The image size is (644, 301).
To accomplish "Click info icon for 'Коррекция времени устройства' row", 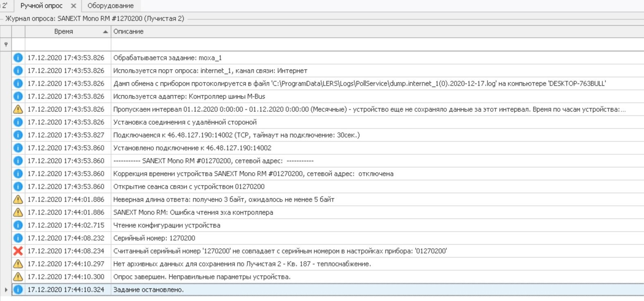I will pyautogui.click(x=18, y=173).
